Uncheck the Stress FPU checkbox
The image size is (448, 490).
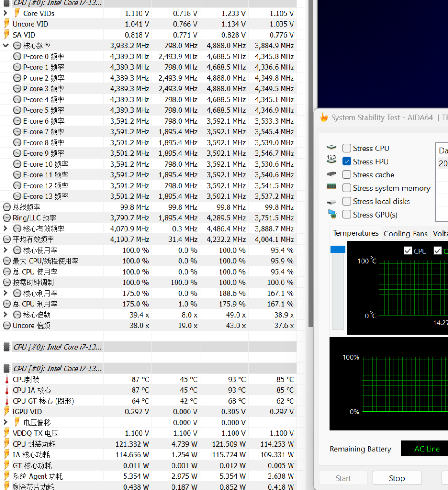click(x=346, y=161)
